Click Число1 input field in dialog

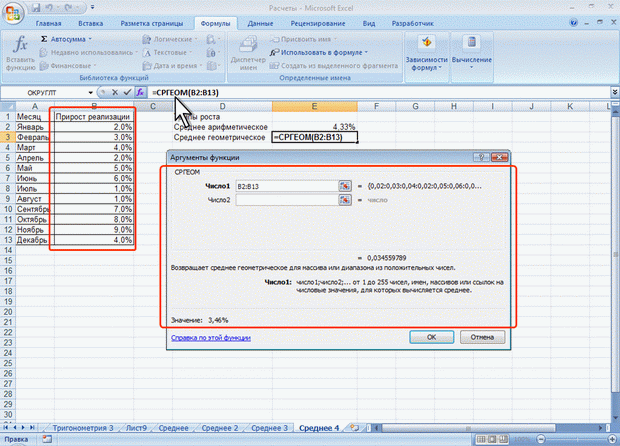click(287, 186)
